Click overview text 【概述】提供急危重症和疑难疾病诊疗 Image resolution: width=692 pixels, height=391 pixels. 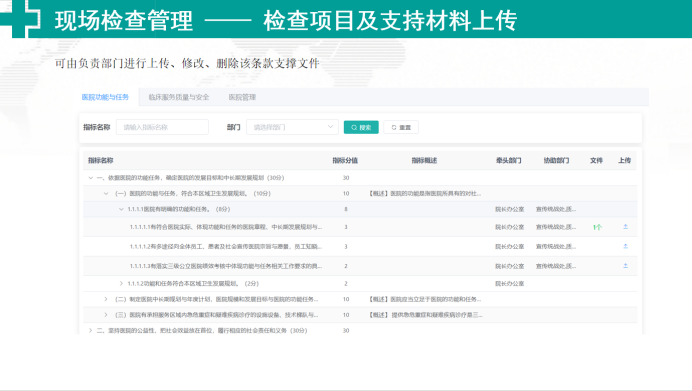[x=425, y=315]
